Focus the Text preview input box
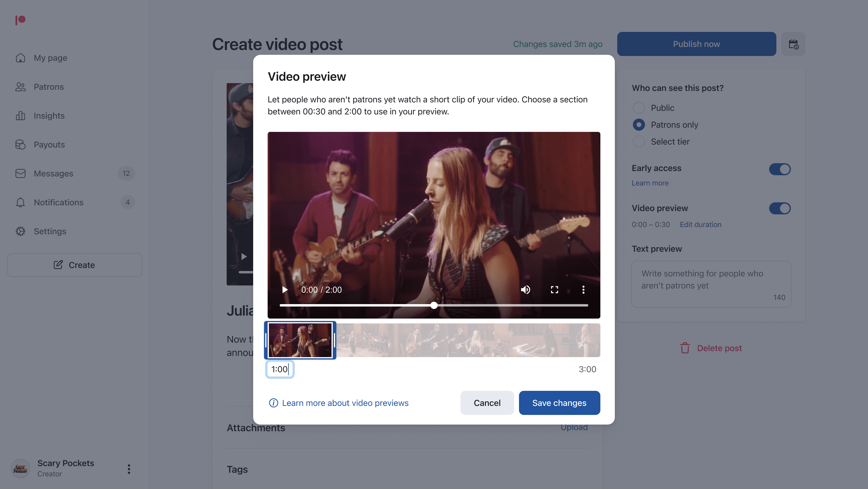The image size is (868, 489). [x=711, y=284]
